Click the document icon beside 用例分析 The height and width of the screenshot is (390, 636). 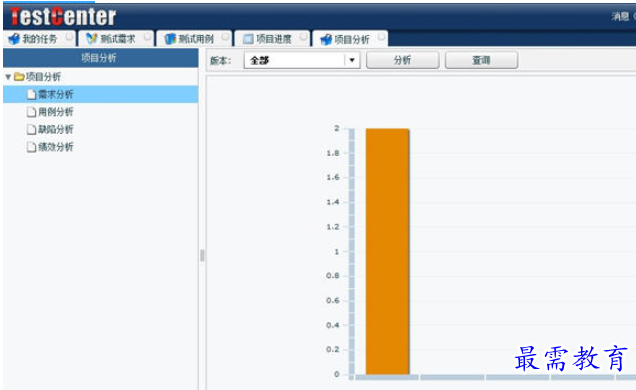click(31, 111)
